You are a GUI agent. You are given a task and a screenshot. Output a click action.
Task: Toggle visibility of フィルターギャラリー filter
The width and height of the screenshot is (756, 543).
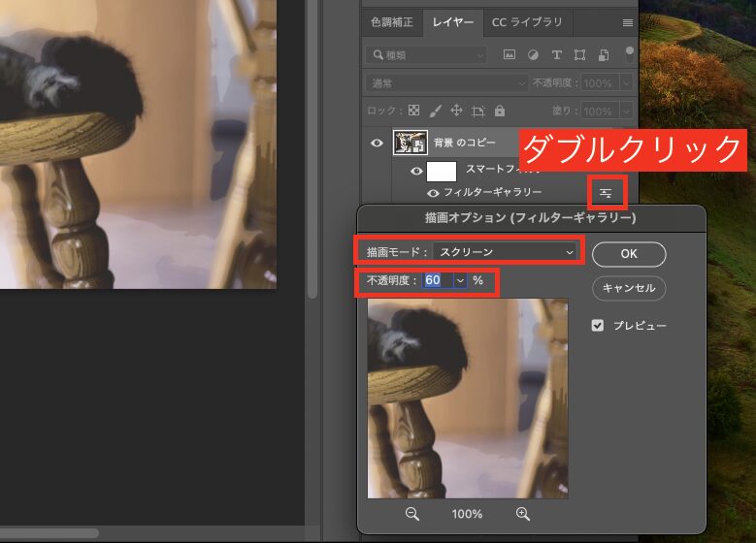pos(433,193)
